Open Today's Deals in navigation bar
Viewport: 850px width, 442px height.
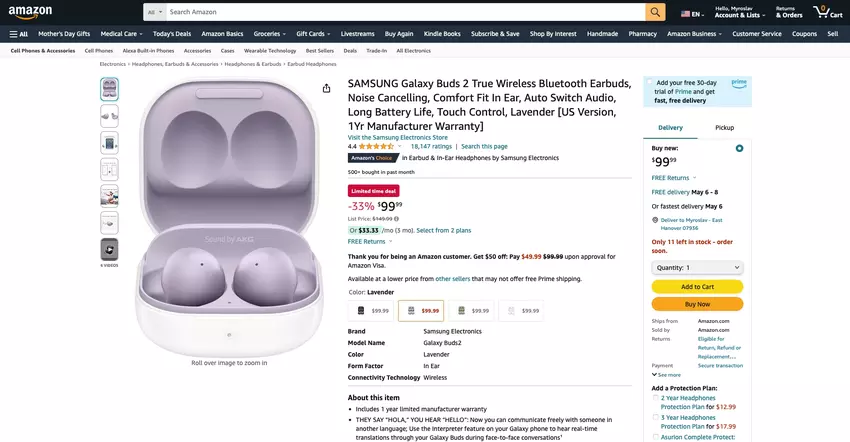171,34
